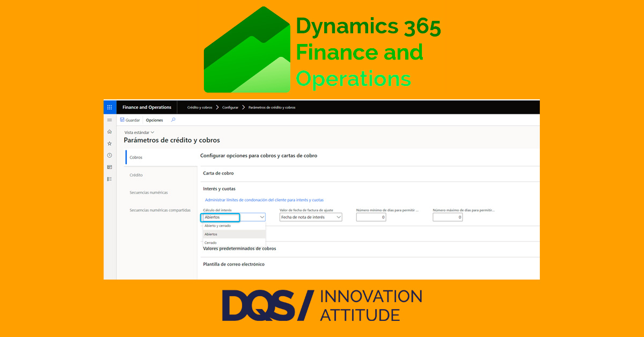Switch to the Crédito section tab
644x337 pixels.
point(136,175)
